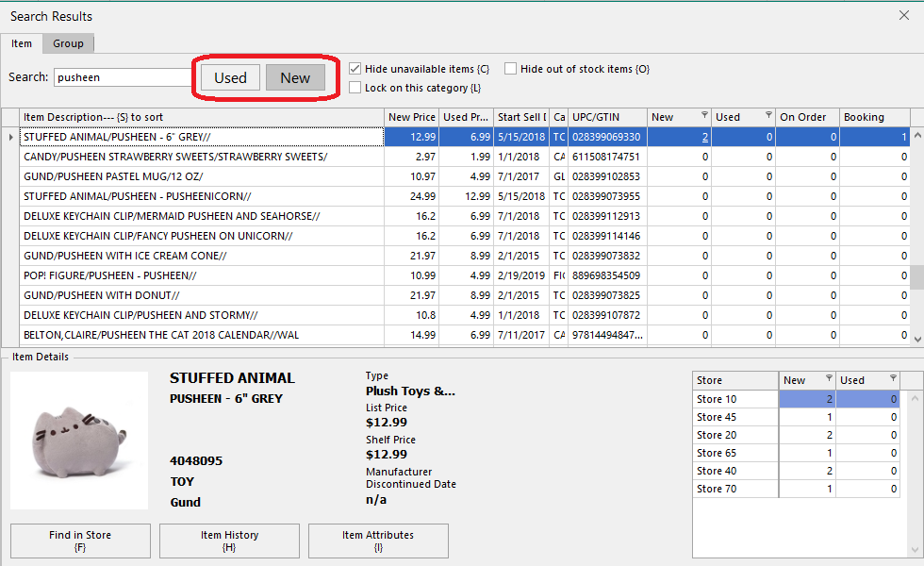Click 2/19/2019 start sell date cell
The height and width of the screenshot is (566, 924).
(x=521, y=275)
